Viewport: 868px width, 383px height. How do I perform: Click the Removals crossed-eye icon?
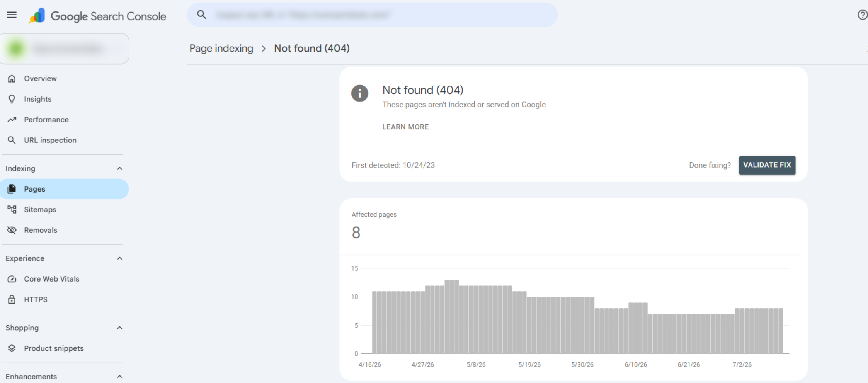pyautogui.click(x=12, y=230)
